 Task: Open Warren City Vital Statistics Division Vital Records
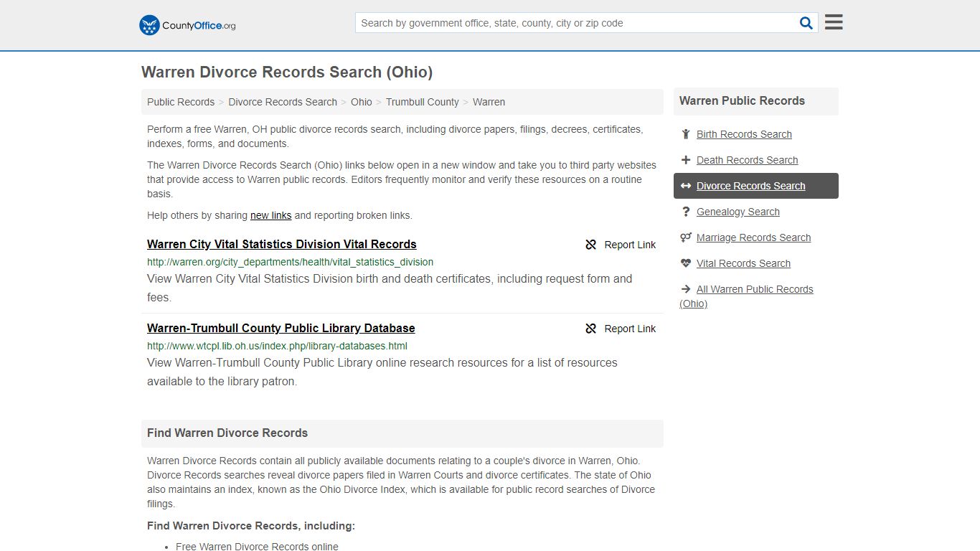(x=282, y=244)
